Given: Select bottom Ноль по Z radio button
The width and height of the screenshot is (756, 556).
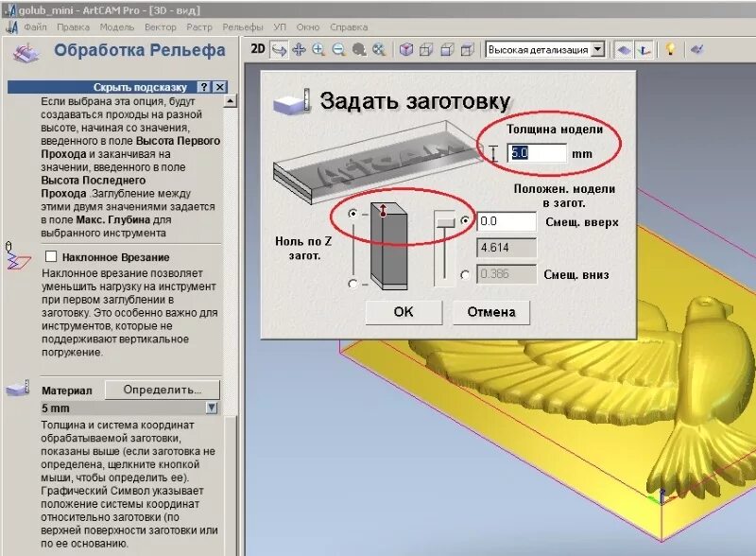Looking at the screenshot, I should tap(352, 284).
